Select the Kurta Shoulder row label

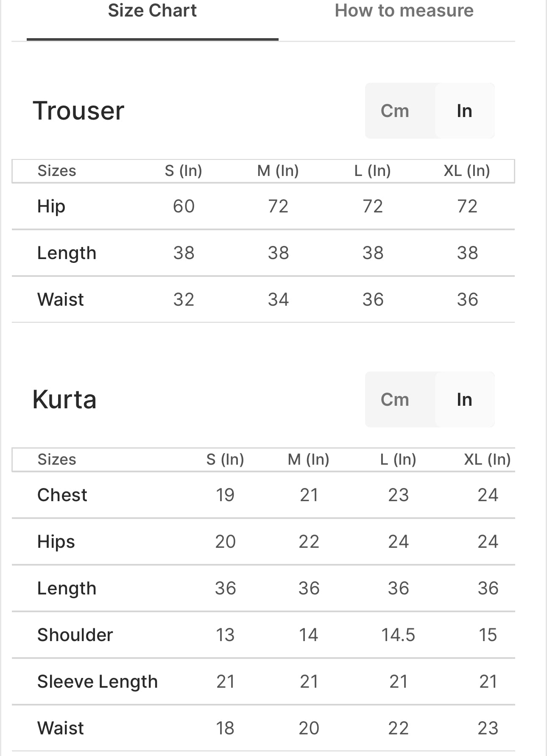[75, 635]
